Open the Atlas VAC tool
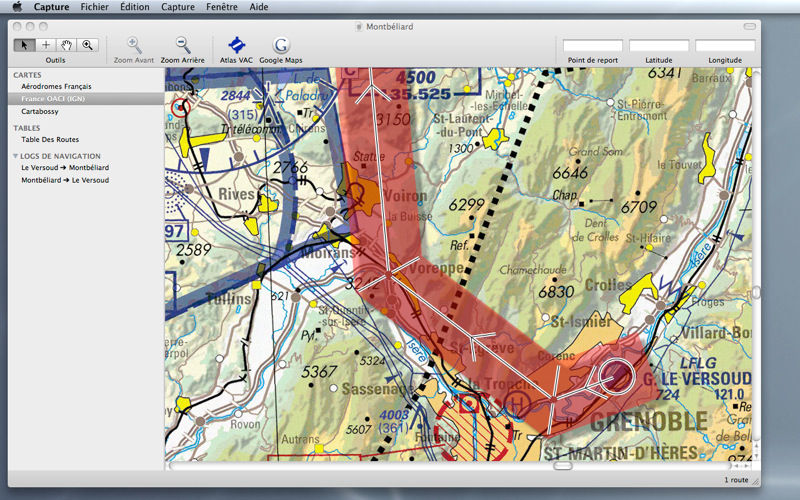 click(x=236, y=45)
